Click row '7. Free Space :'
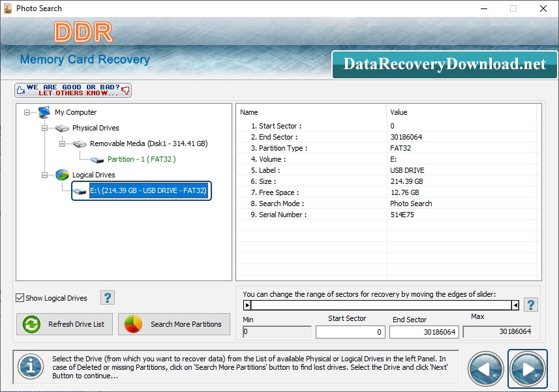This screenshot has height=392, width=559. point(388,192)
